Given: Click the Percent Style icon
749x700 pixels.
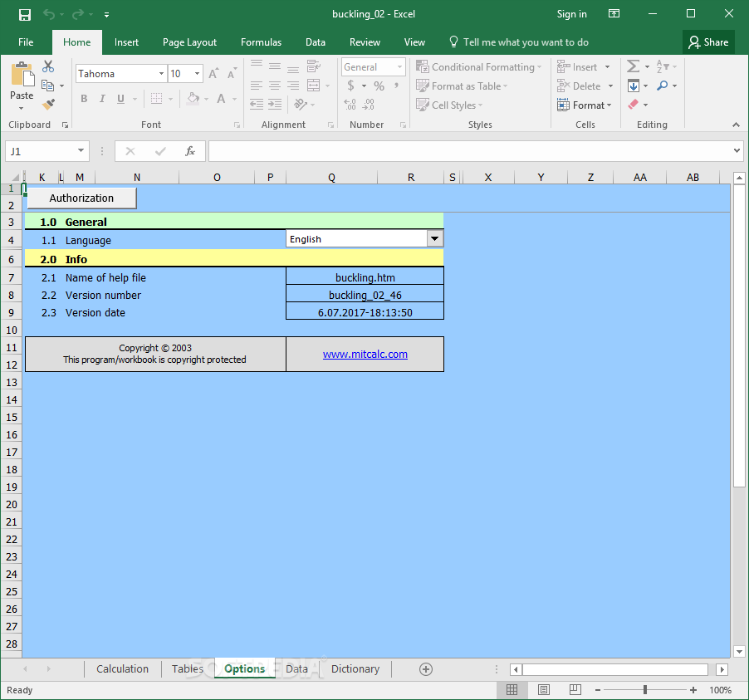Looking at the screenshot, I should [379, 86].
